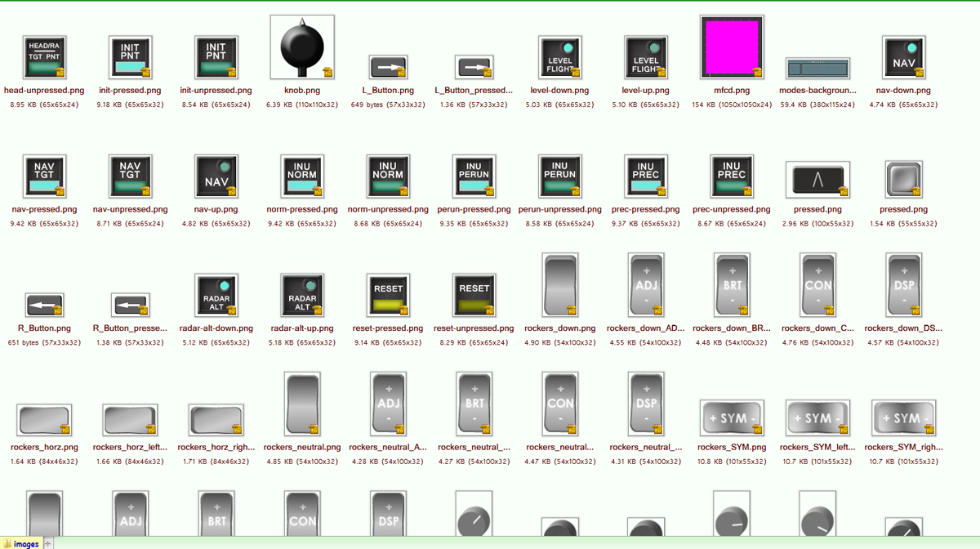Select the prec-unpressed.png INU PREC icon
The width and height of the screenshot is (980, 549).
coord(732,176)
